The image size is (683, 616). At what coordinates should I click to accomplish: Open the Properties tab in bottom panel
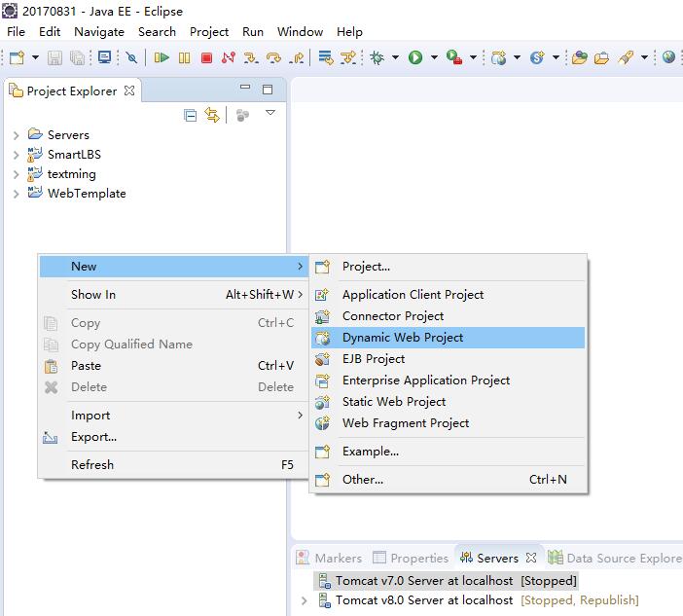pyautogui.click(x=412, y=558)
